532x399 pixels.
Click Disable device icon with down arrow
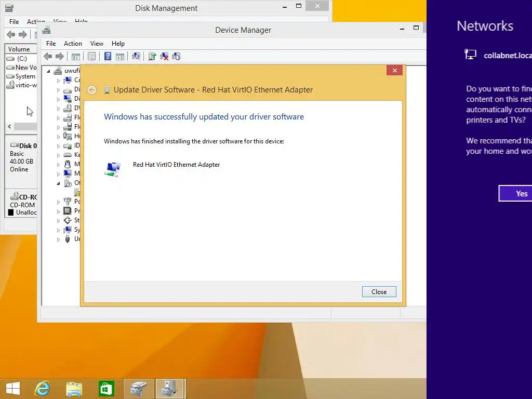point(176,56)
